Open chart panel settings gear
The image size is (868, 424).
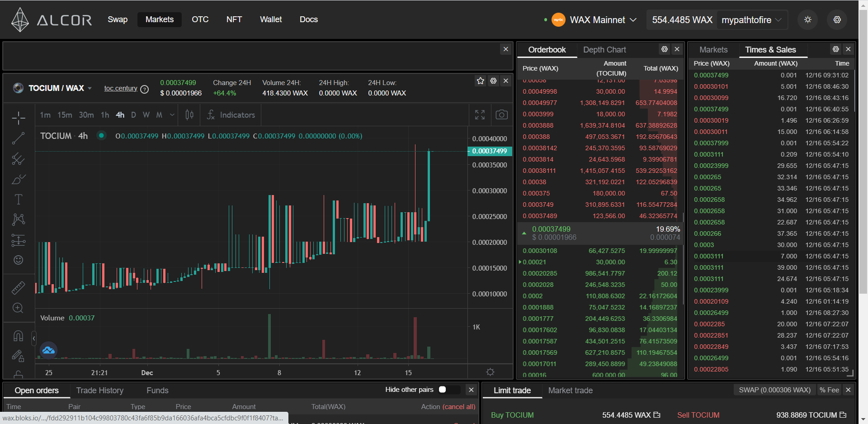point(493,81)
